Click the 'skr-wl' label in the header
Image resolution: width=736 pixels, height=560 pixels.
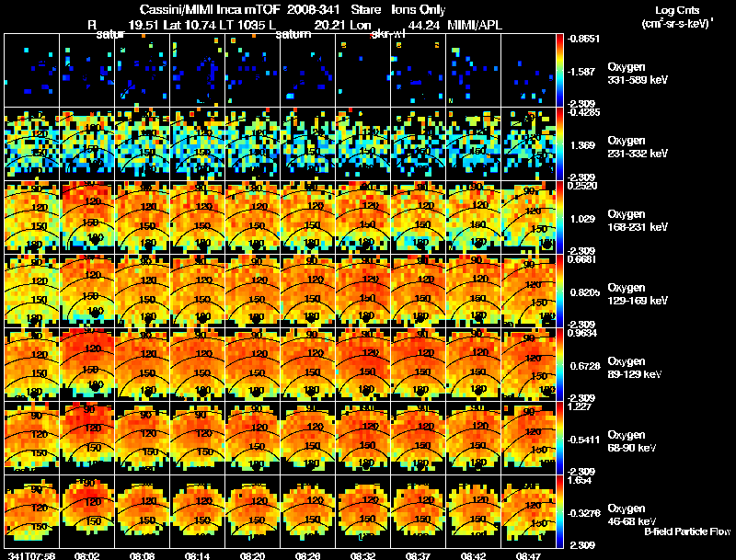point(387,34)
